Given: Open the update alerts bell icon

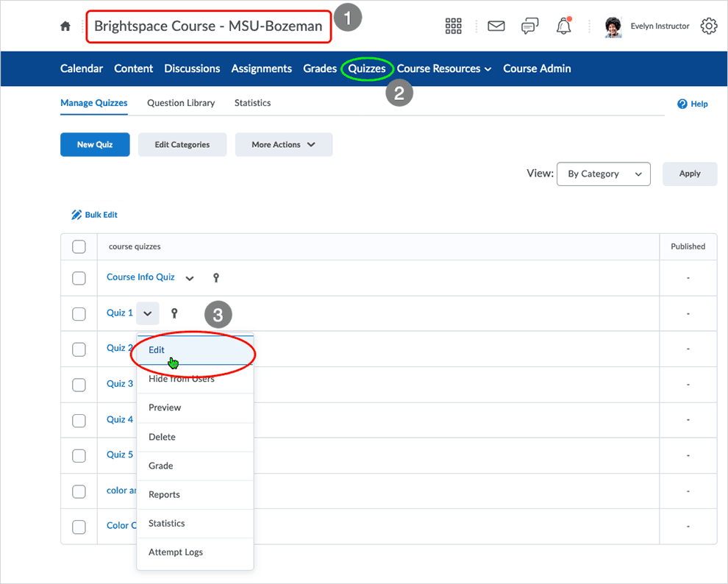Looking at the screenshot, I should 563,26.
